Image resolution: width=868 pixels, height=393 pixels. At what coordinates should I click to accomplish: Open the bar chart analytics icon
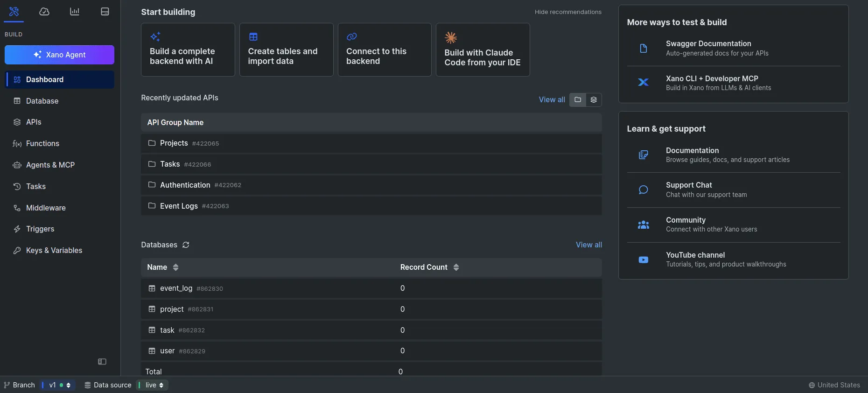click(75, 12)
